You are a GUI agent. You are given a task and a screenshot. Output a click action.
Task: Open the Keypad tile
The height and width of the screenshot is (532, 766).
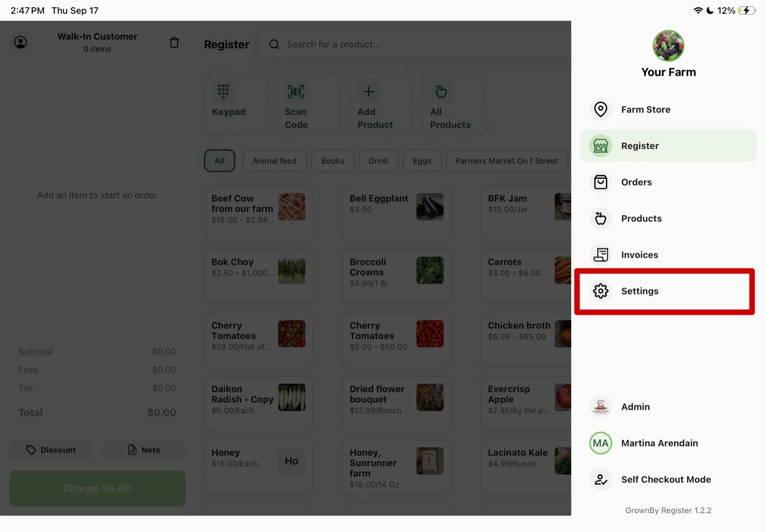click(236, 104)
